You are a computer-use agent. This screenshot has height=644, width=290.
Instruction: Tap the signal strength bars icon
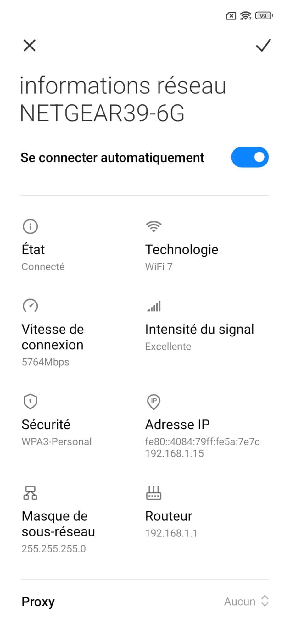(154, 306)
